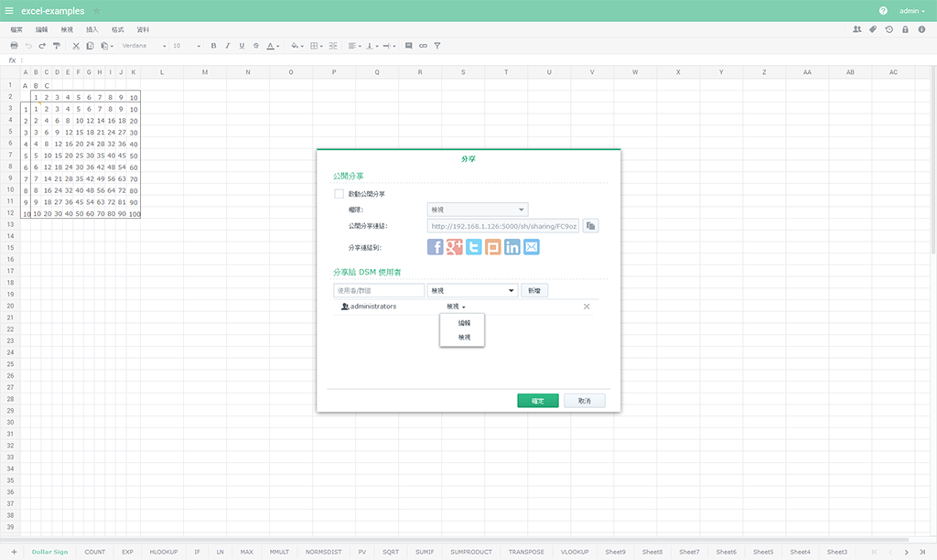Click the tag label icon
The height and width of the screenshot is (560, 937).
(x=873, y=29)
